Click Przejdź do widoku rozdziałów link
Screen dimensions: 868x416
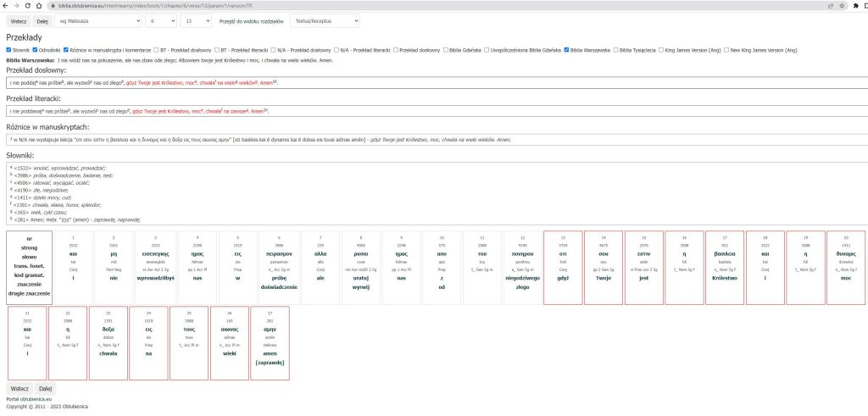click(252, 19)
